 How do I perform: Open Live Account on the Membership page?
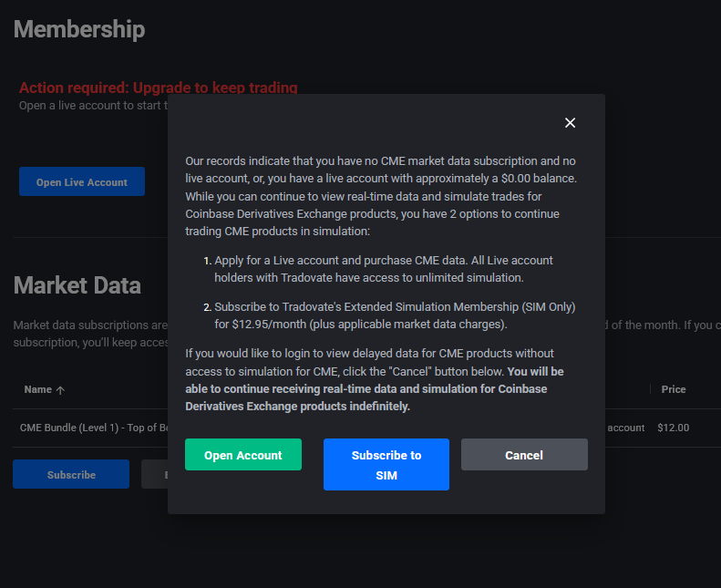coord(82,181)
